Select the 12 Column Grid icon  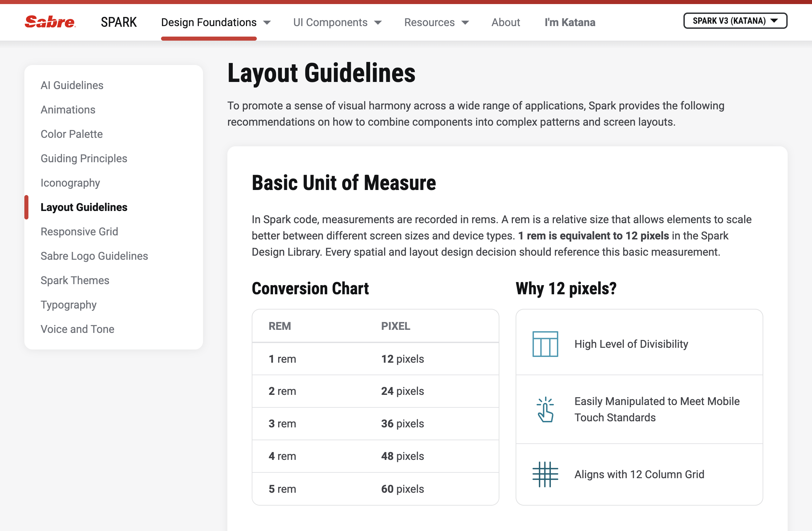(x=545, y=474)
